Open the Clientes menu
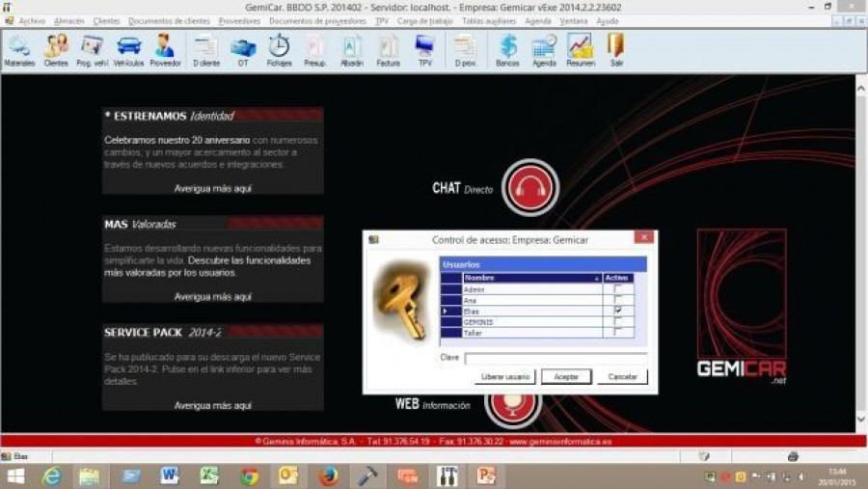The width and height of the screenshot is (868, 489). 106,21
